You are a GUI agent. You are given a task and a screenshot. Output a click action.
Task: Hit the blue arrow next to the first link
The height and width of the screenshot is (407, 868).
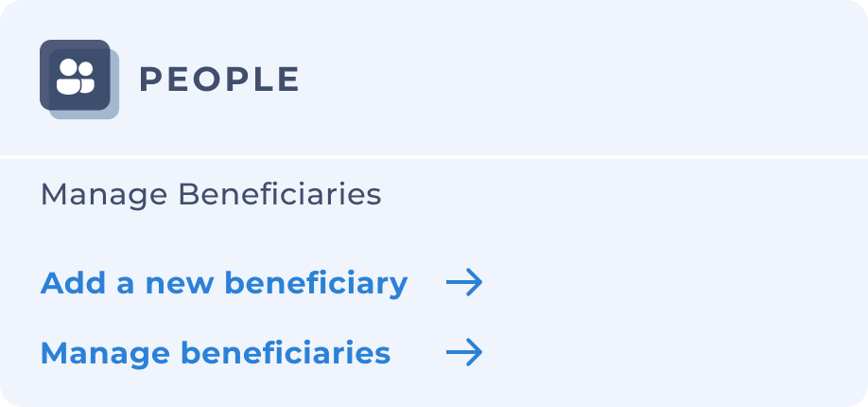[463, 282]
